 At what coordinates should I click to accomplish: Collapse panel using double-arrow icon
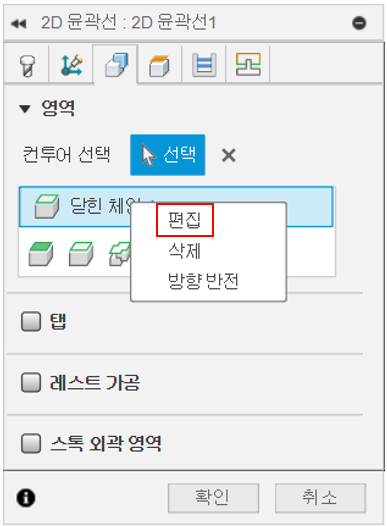(18, 23)
